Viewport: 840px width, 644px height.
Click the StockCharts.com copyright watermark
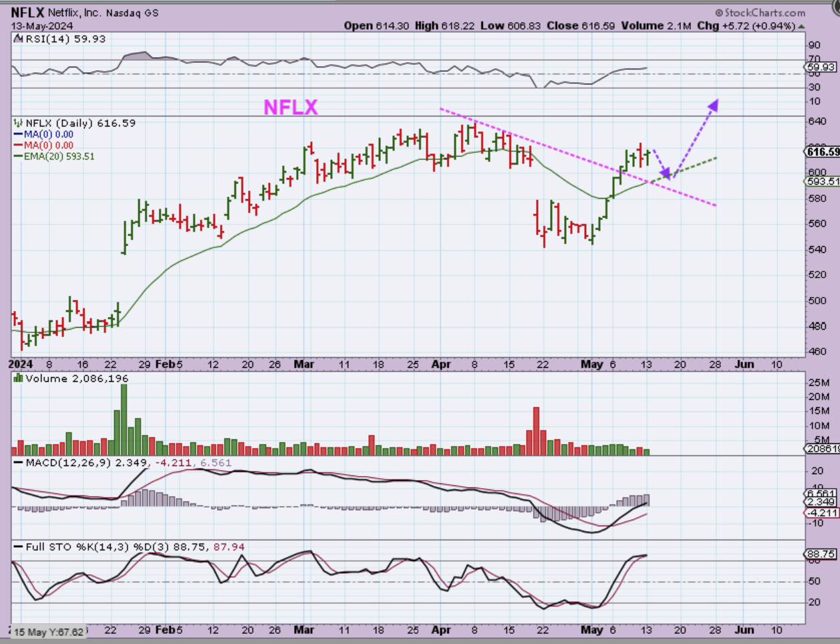(760, 13)
